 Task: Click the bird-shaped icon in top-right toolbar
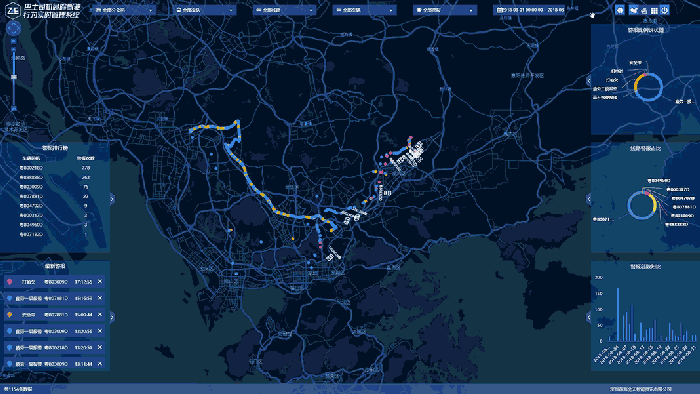(x=633, y=10)
